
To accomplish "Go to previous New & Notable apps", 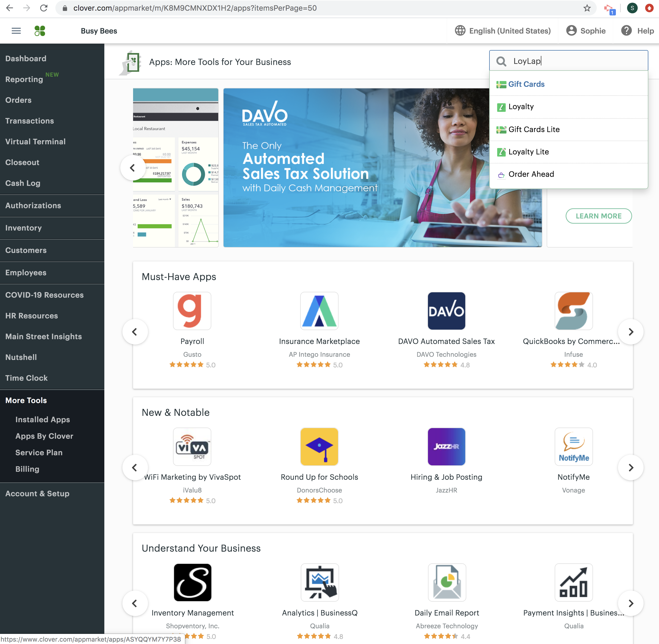I will point(135,467).
